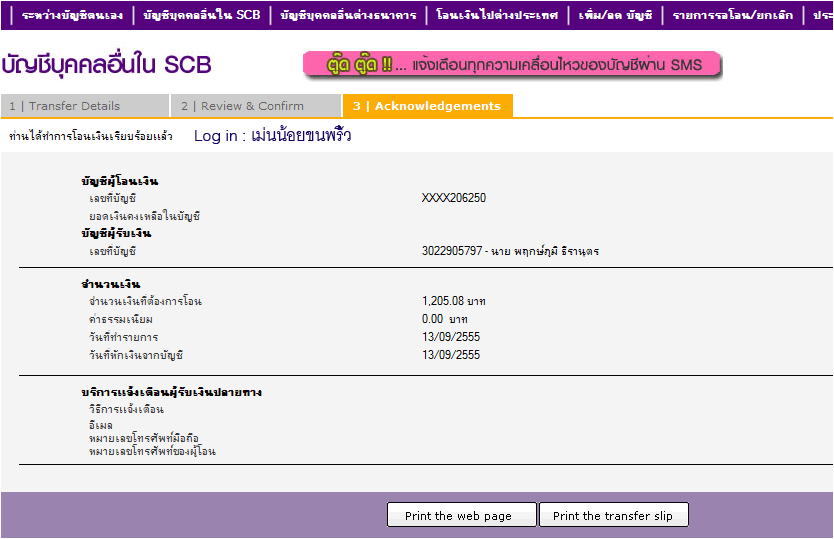Go to step 1 Transfer Details tab

point(85,106)
